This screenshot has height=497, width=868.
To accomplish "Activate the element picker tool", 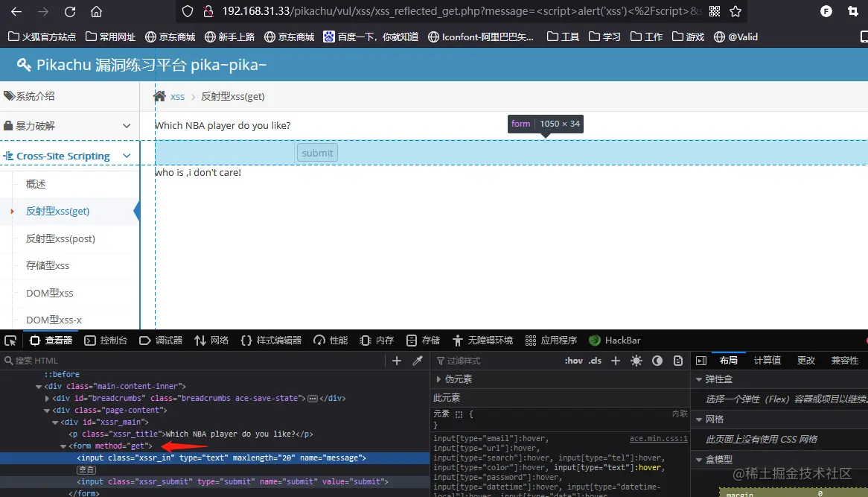I will tap(10, 341).
